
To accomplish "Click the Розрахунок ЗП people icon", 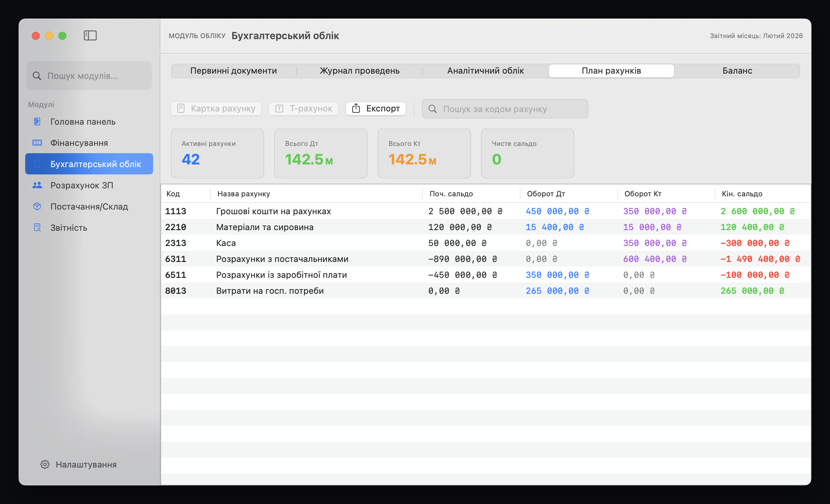I will pos(37,185).
